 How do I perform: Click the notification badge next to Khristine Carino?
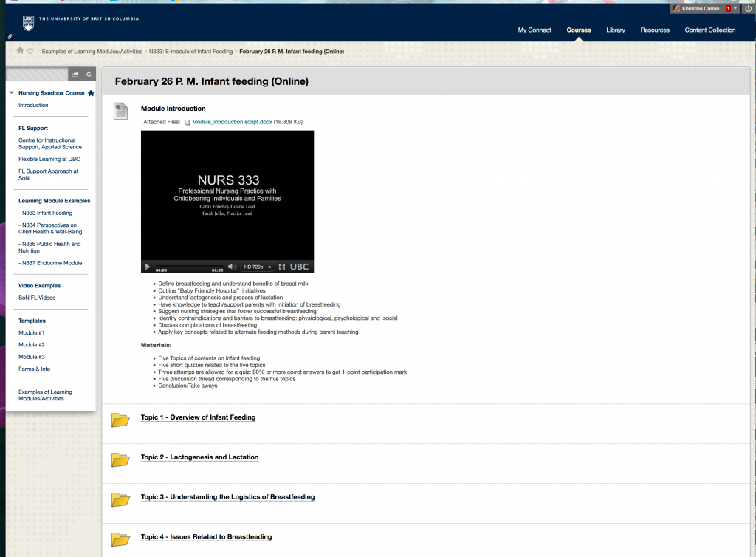(729, 8)
